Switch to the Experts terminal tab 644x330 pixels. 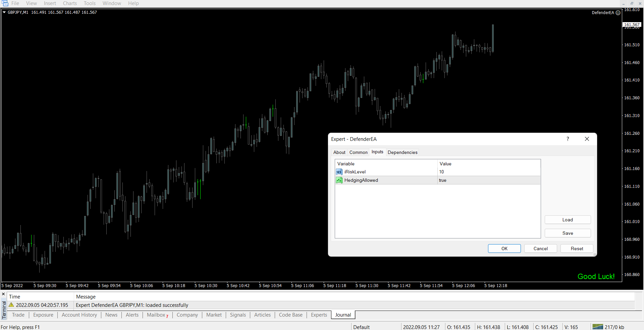[319, 315]
